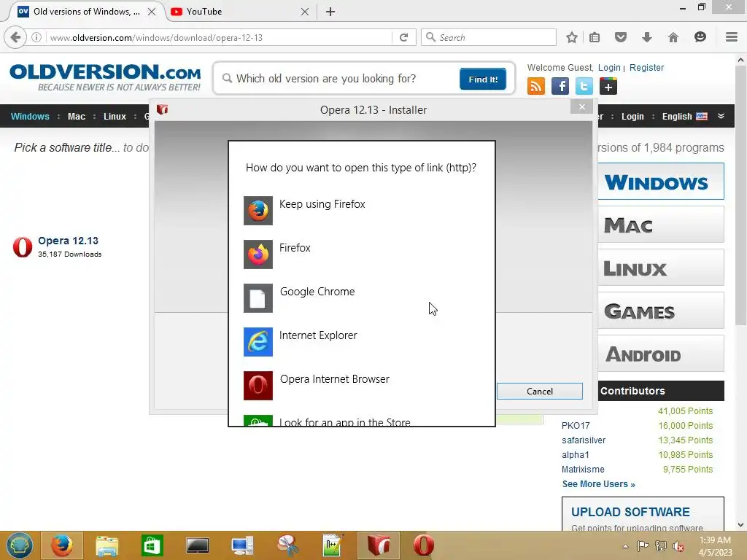
Task: Reload the page with the refresh icon
Action: click(404, 37)
